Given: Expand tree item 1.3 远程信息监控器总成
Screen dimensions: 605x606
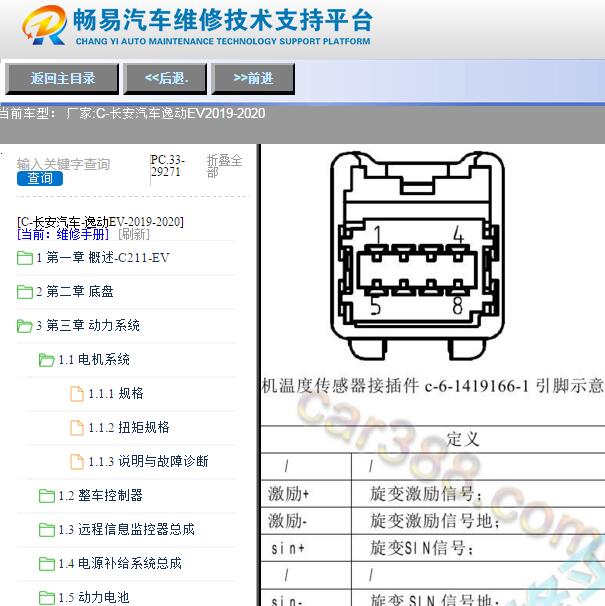Looking at the screenshot, I should (126, 529).
